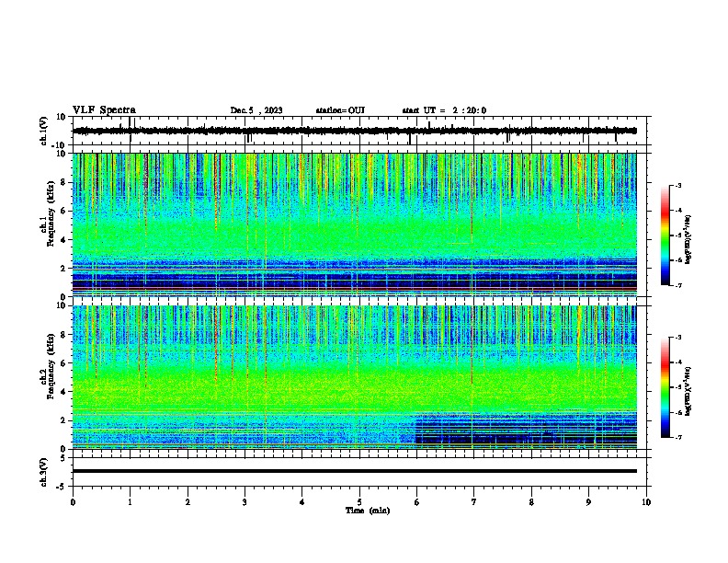Screen dimensions: 728x563
Task: Click the time axis tick label "0"
Action: point(73,502)
